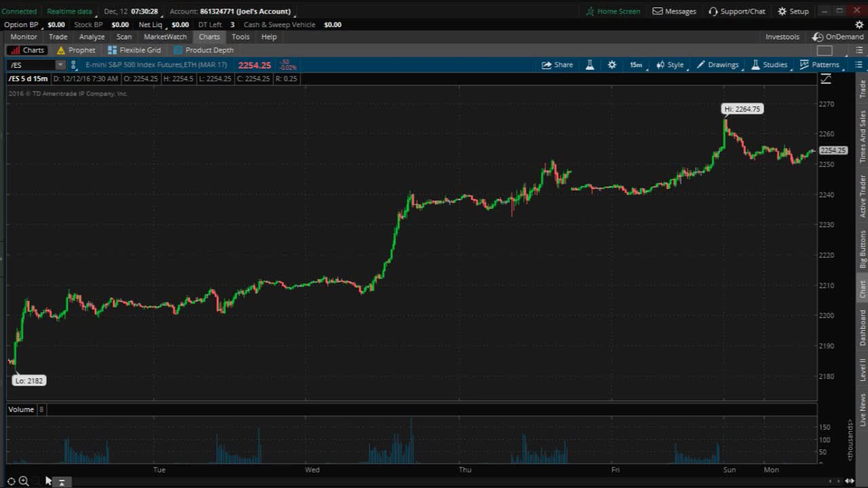The width and height of the screenshot is (868, 488).
Task: Select the MarketWatch tab
Action: point(165,37)
